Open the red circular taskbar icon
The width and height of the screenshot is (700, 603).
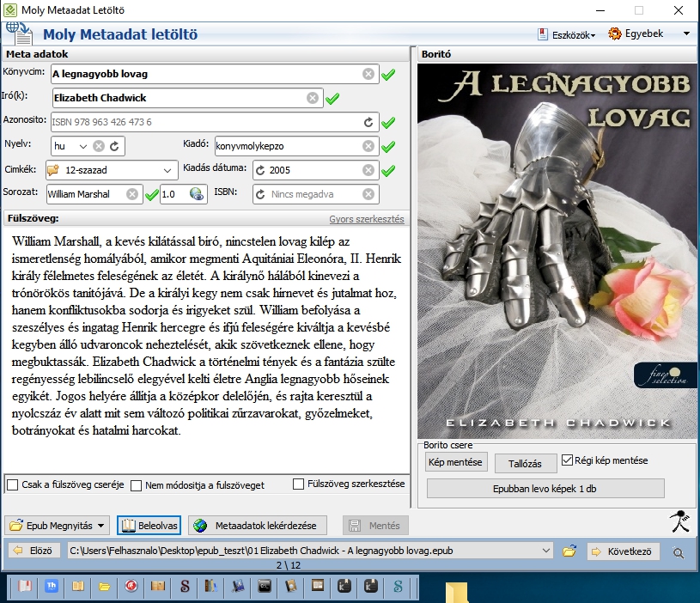(131, 586)
